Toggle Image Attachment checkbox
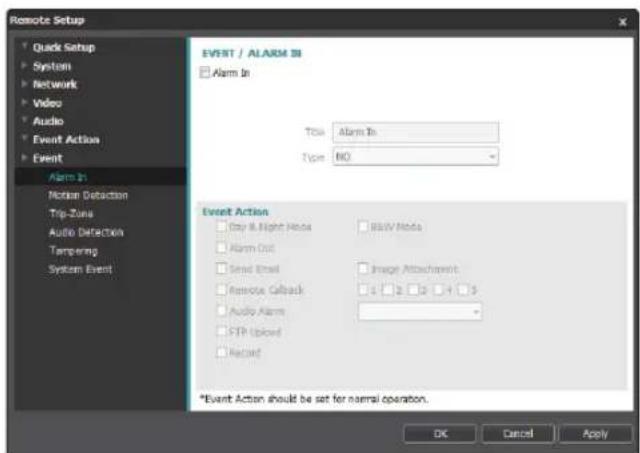640x453 pixels. tap(363, 269)
